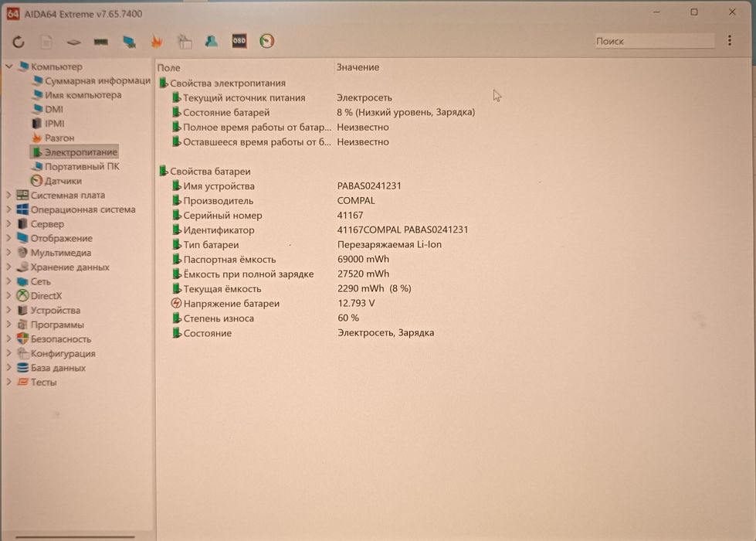Maximize the AIDA64 window
Image resolution: width=756 pixels, height=541 pixels.
click(x=693, y=12)
